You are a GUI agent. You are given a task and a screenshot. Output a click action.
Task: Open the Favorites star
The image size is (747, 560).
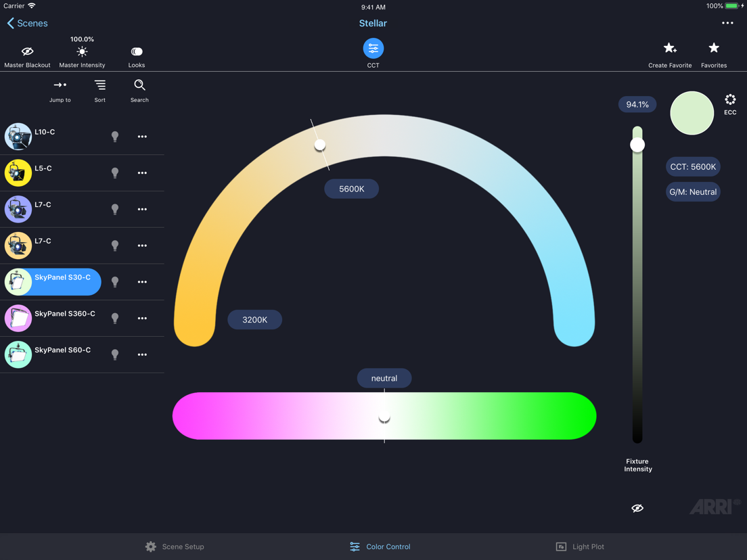point(714,47)
